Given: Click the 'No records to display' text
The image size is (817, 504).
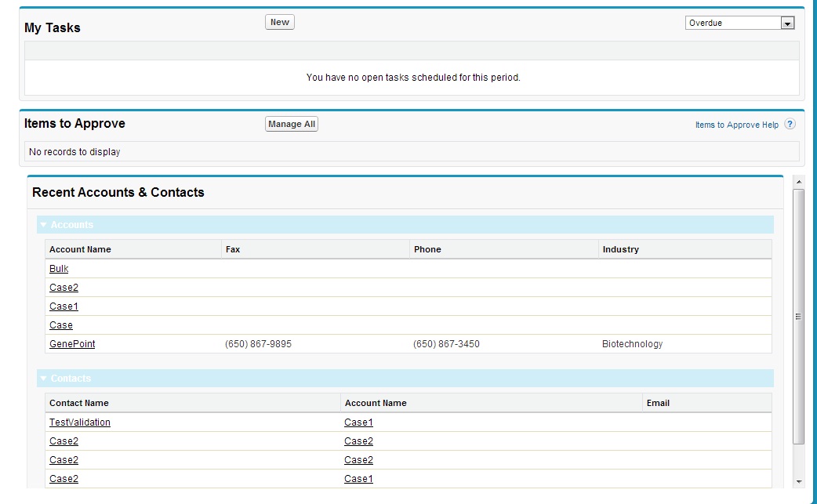Looking at the screenshot, I should [74, 151].
